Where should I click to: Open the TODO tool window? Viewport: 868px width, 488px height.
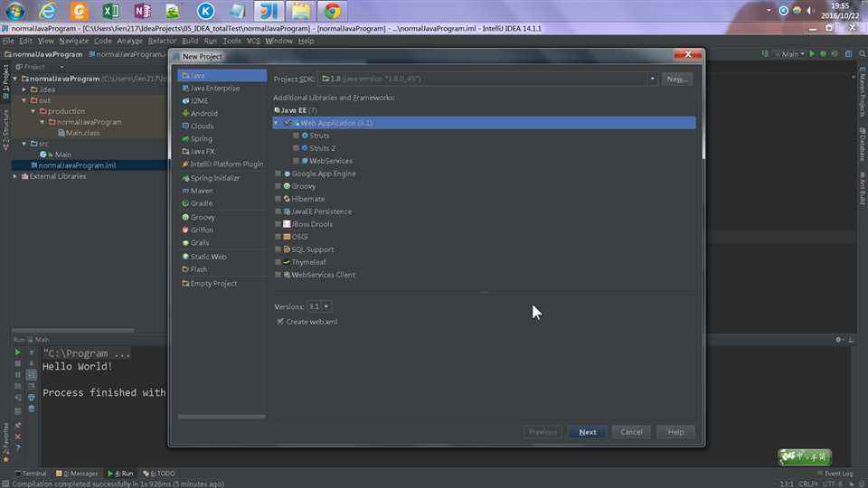[x=159, y=474]
